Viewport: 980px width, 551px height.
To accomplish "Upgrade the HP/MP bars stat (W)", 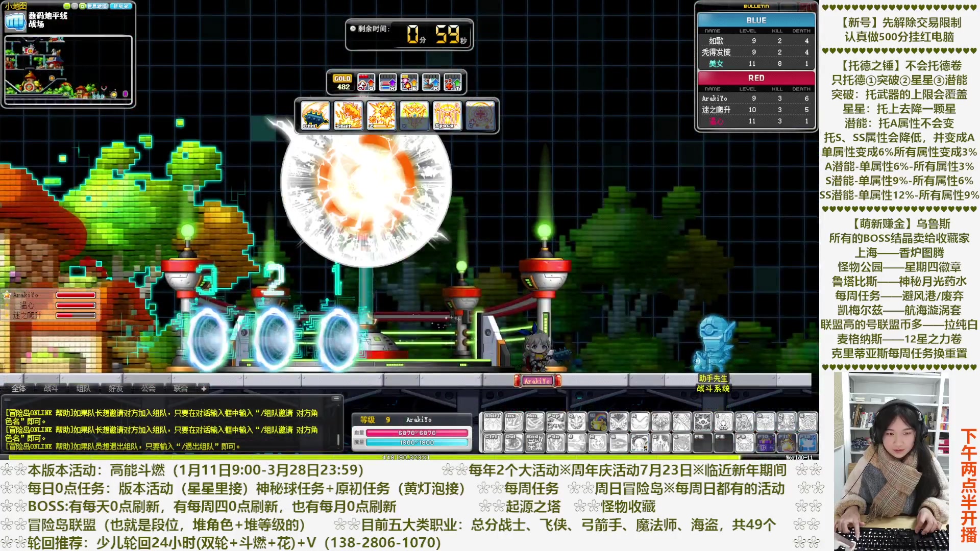I will coord(388,82).
